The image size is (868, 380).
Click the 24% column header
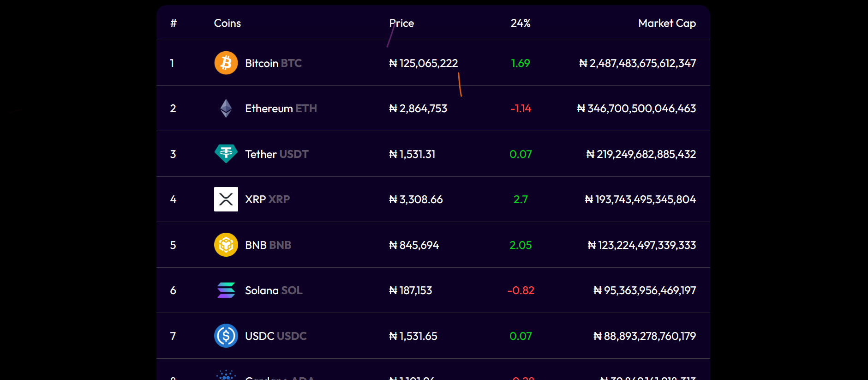521,23
